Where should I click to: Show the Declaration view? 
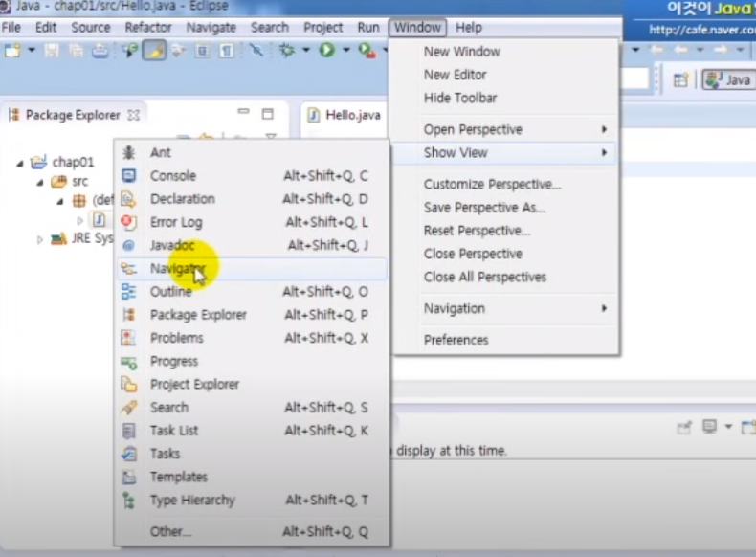click(x=252, y=199)
